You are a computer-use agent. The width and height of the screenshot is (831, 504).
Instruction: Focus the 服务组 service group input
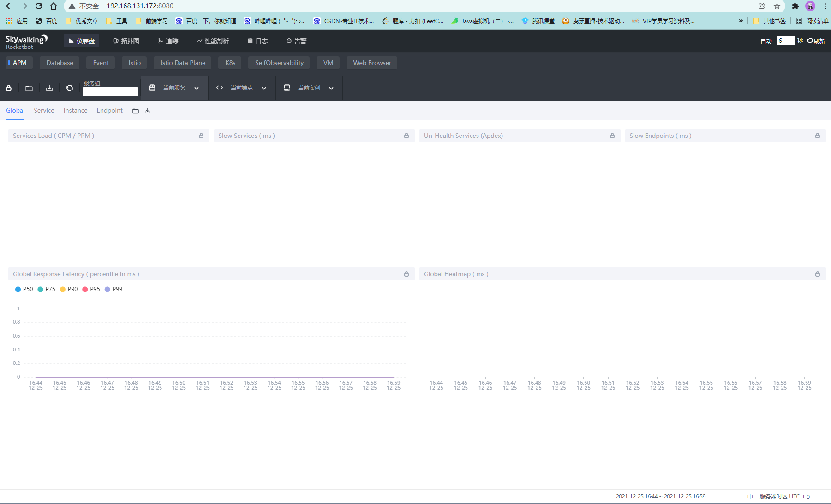coord(110,92)
